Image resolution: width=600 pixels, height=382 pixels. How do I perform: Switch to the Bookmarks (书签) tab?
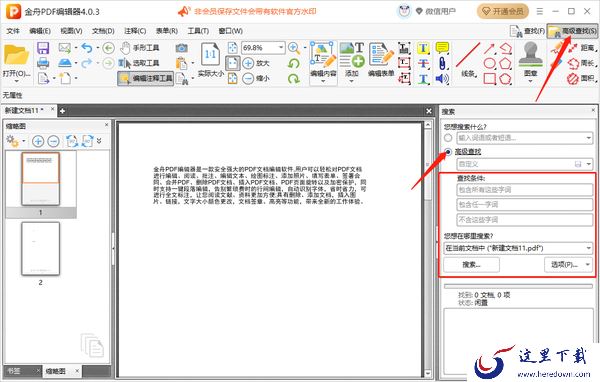click(14, 371)
